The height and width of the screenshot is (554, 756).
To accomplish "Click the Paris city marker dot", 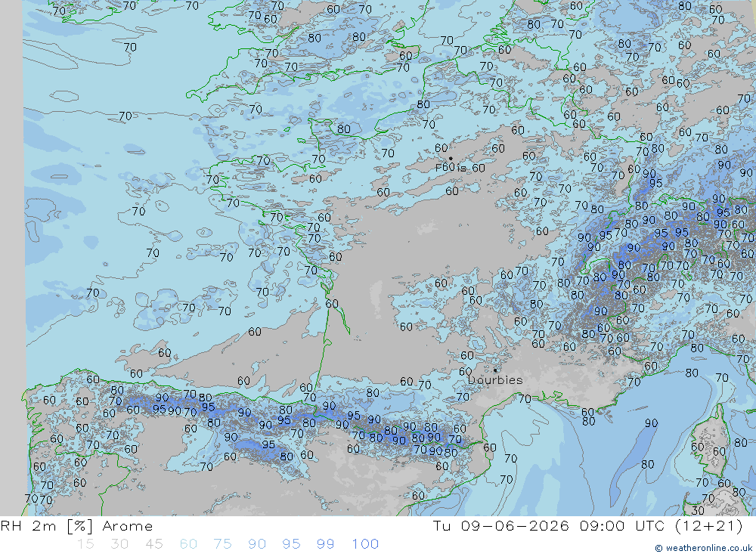I will point(451,158).
